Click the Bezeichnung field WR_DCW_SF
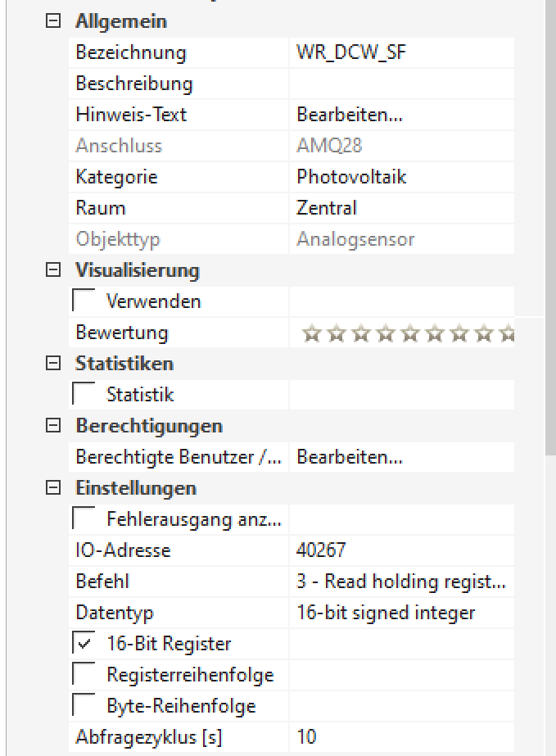Image resolution: width=556 pixels, height=756 pixels. click(x=400, y=53)
